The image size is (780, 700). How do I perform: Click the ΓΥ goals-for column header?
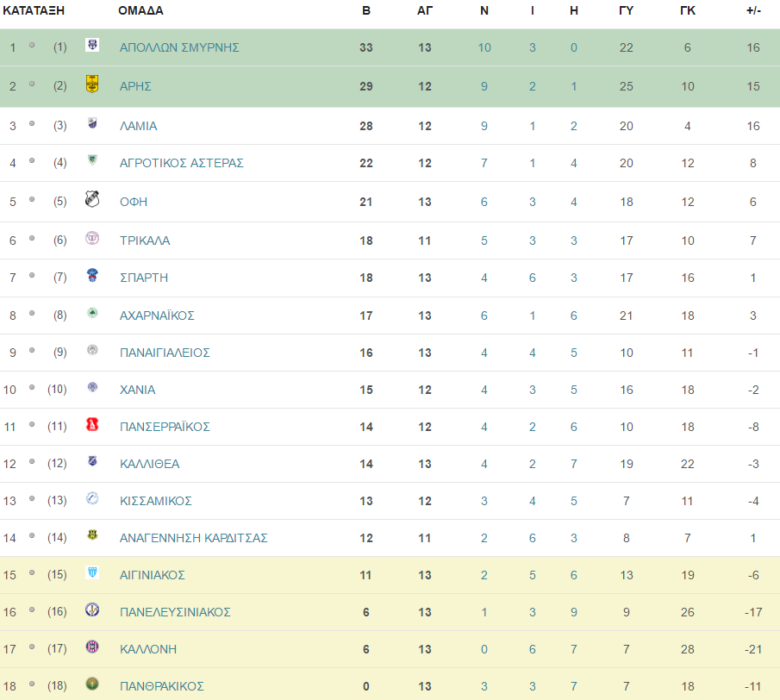(x=626, y=10)
